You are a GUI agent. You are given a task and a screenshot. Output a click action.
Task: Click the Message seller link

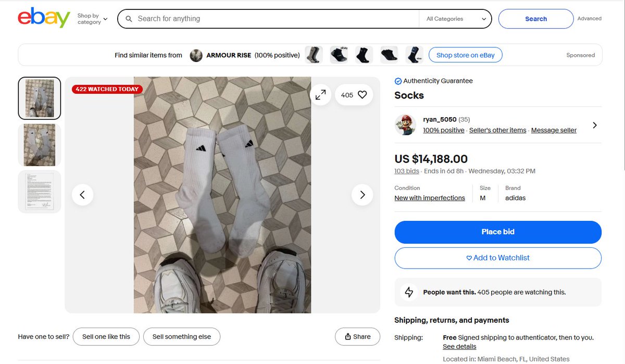554,130
